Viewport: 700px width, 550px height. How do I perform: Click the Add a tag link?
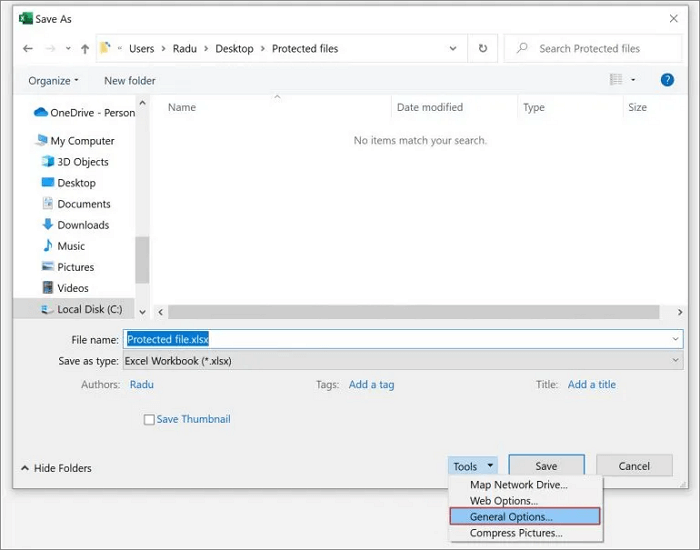[x=371, y=385]
